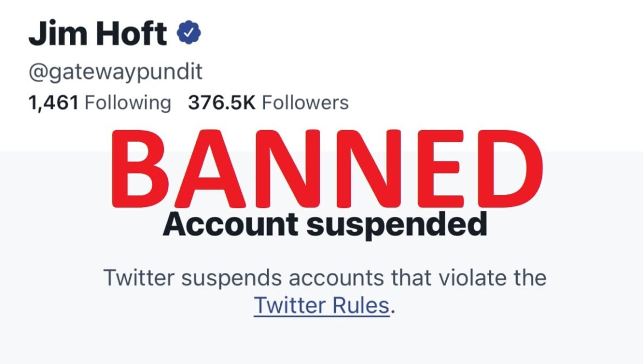
Task: Click the 1,461 following count number
Action: pyautogui.click(x=53, y=103)
